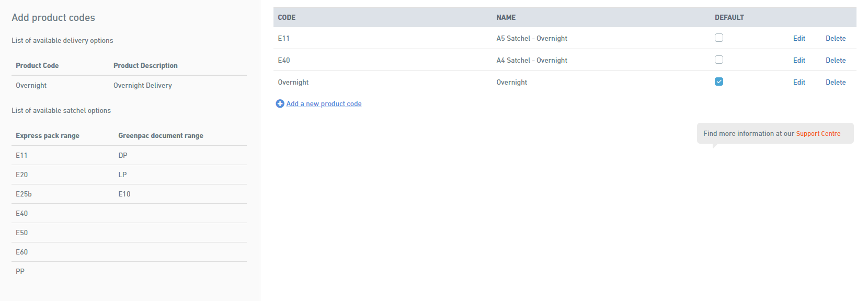Select the DEFAULT column header
This screenshot has height=301, width=868.
(x=729, y=17)
